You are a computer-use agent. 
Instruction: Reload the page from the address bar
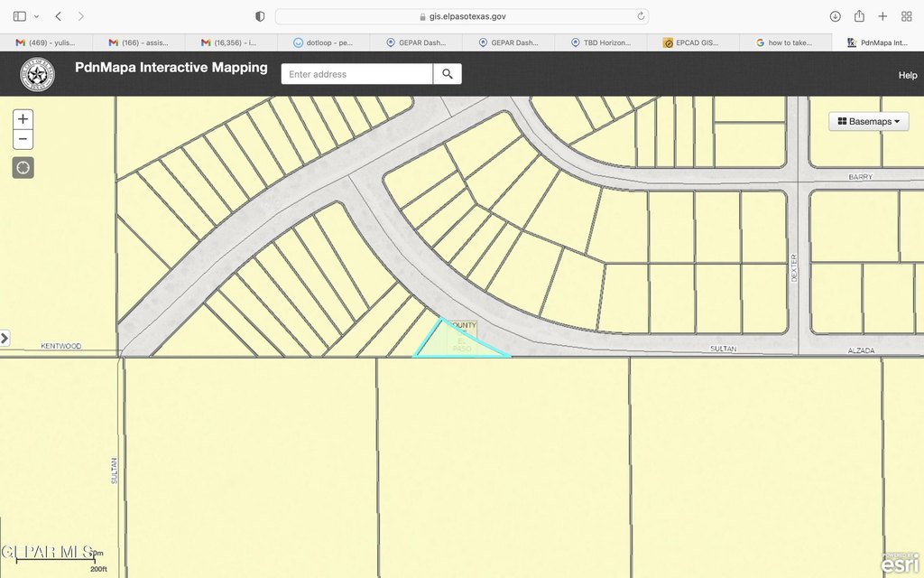point(641,16)
